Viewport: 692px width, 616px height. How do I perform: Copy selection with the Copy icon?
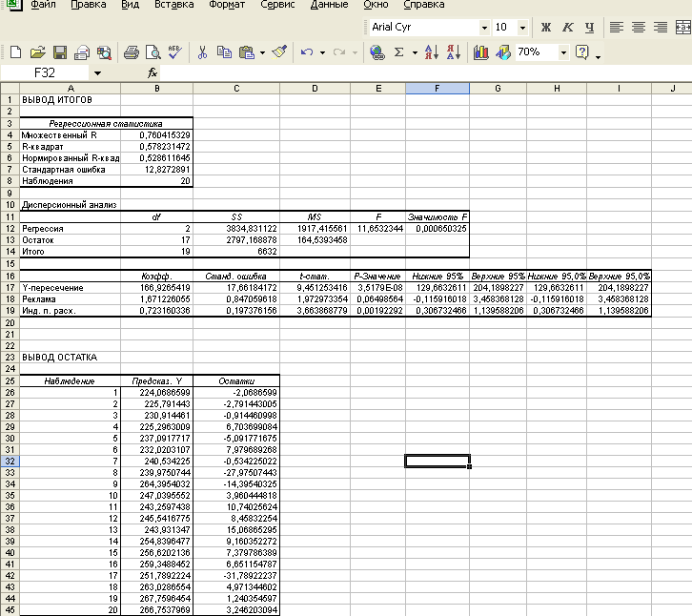tap(224, 52)
